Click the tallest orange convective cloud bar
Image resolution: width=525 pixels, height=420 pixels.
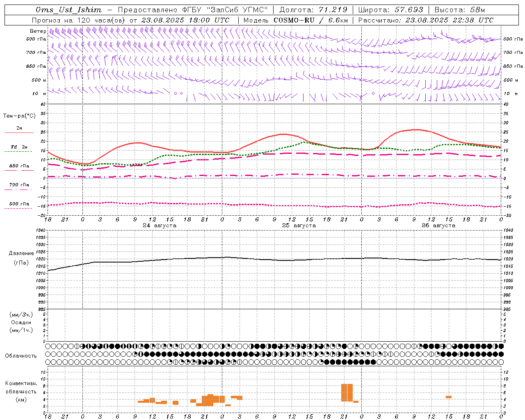[347, 393]
